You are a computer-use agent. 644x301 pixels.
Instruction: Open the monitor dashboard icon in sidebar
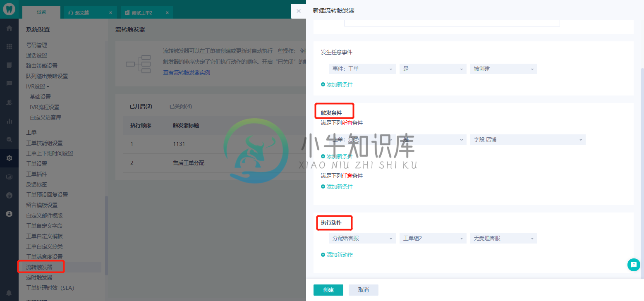coord(9,177)
